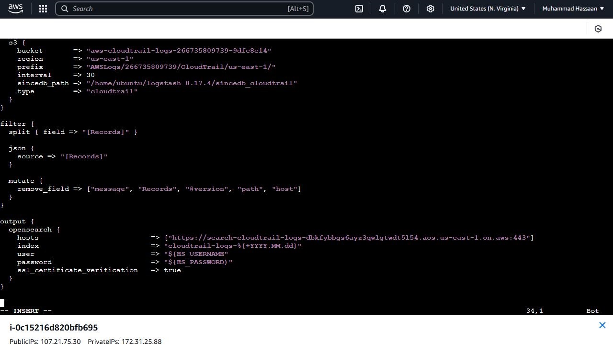Open the help question mark icon
The width and height of the screenshot is (613, 364).
(407, 9)
